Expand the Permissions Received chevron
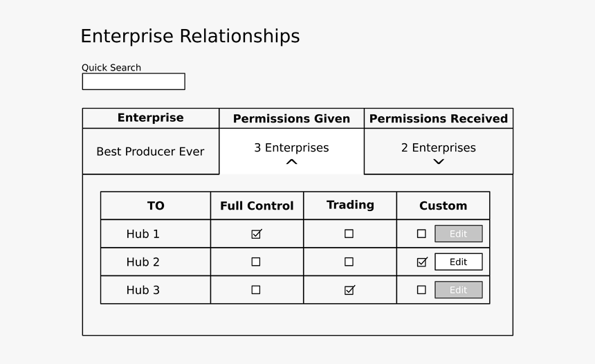 point(438,162)
